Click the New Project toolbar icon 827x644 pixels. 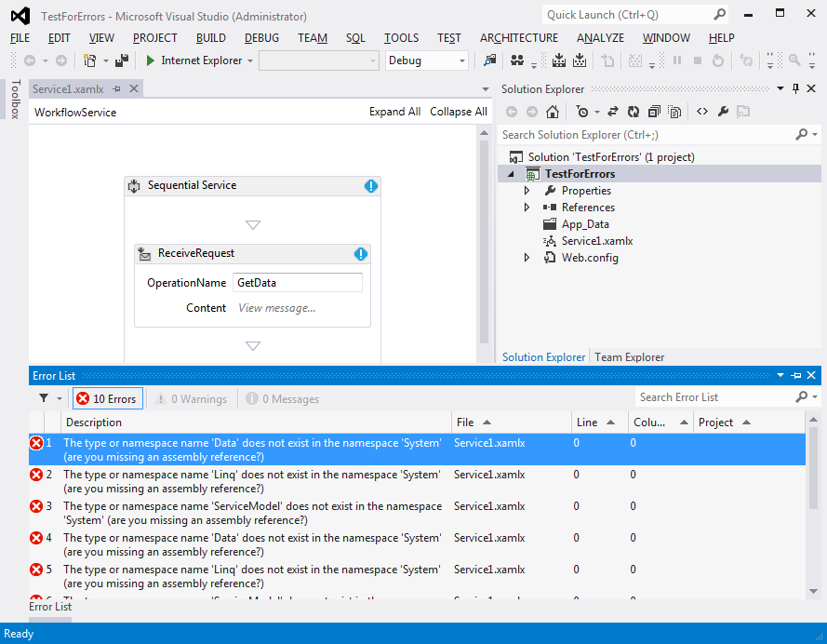pos(90,60)
